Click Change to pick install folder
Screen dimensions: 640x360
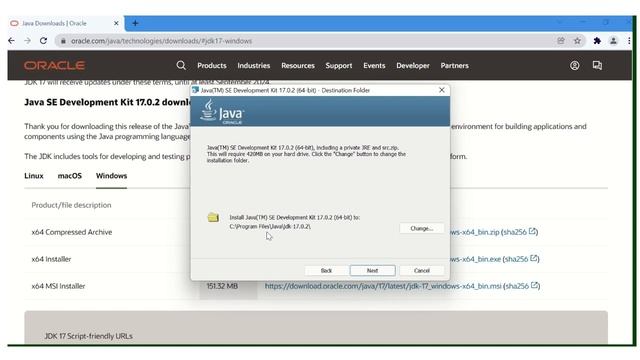tap(422, 228)
